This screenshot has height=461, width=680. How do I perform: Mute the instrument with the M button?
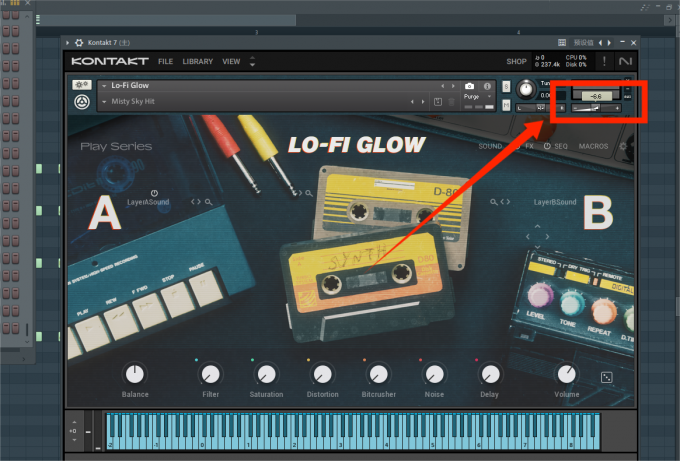point(506,105)
